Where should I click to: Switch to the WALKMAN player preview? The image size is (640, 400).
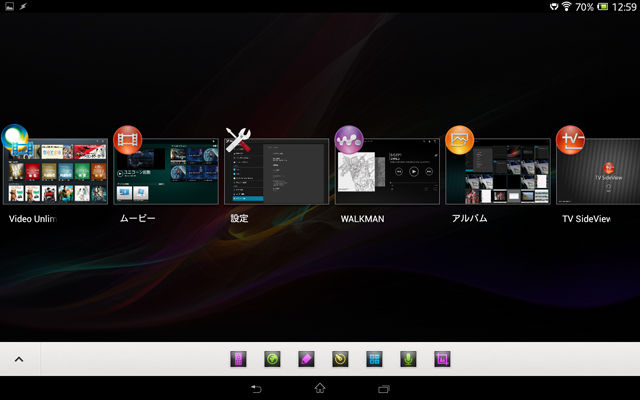tap(387, 171)
